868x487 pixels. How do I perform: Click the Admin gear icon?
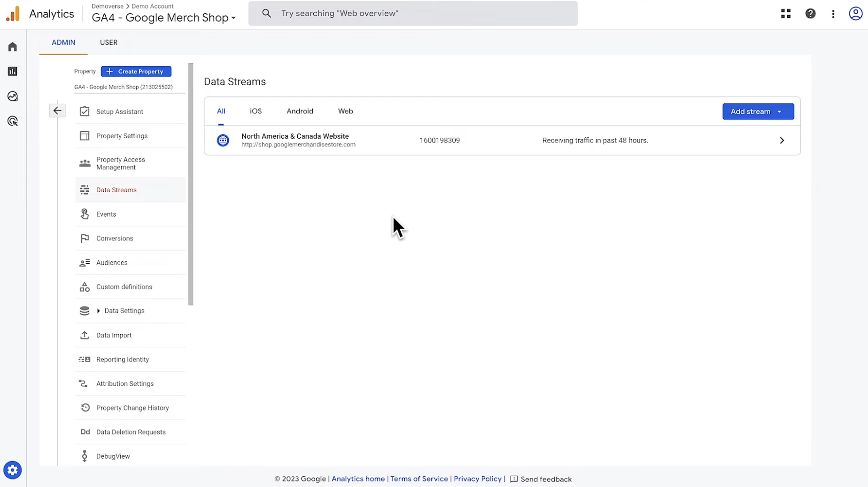tap(13, 470)
